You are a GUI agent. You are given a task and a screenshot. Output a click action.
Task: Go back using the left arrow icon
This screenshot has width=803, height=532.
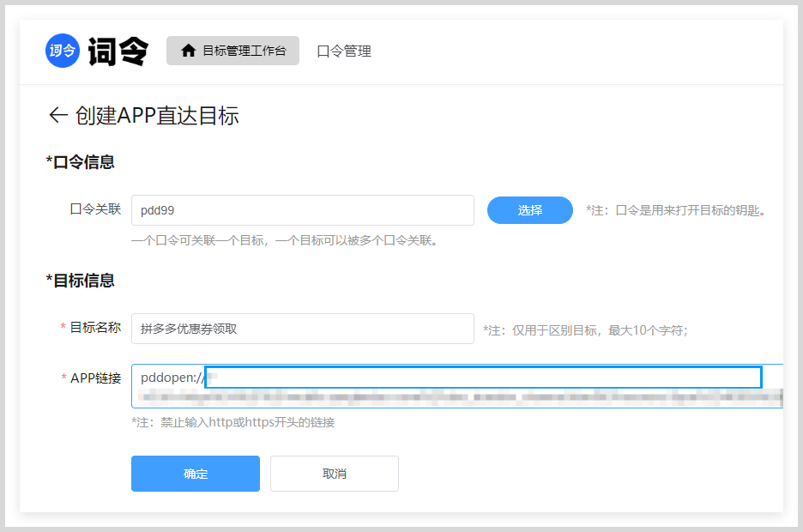coord(57,115)
